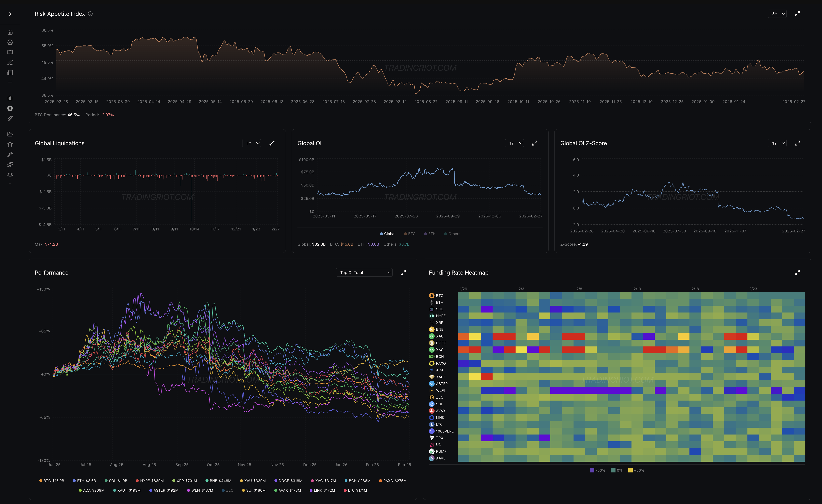Click the scales/balance icon in the sidebar
This screenshot has height=504, width=822.
point(10,174)
